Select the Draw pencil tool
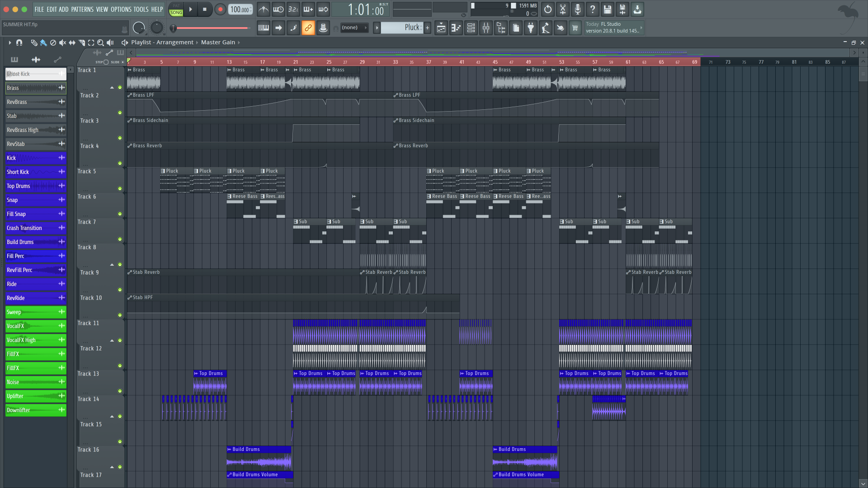 (34, 42)
